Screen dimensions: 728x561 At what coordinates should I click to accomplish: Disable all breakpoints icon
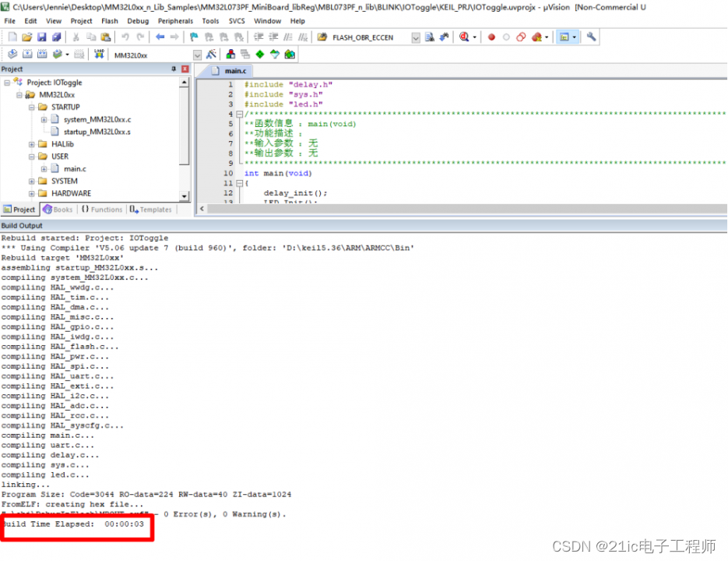coord(521,37)
